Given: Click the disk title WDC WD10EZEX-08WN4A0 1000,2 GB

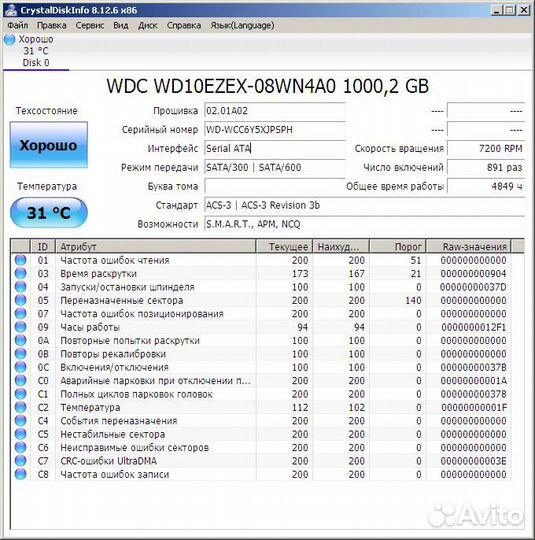Looking at the screenshot, I should (268, 86).
